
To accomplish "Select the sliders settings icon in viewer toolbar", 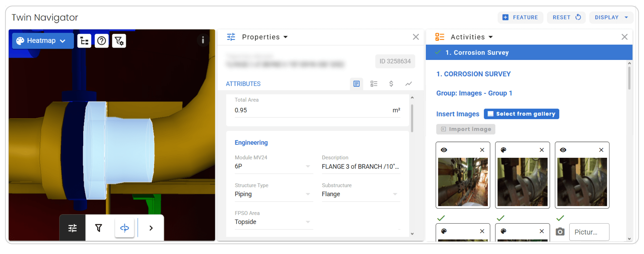I will click(x=72, y=228).
